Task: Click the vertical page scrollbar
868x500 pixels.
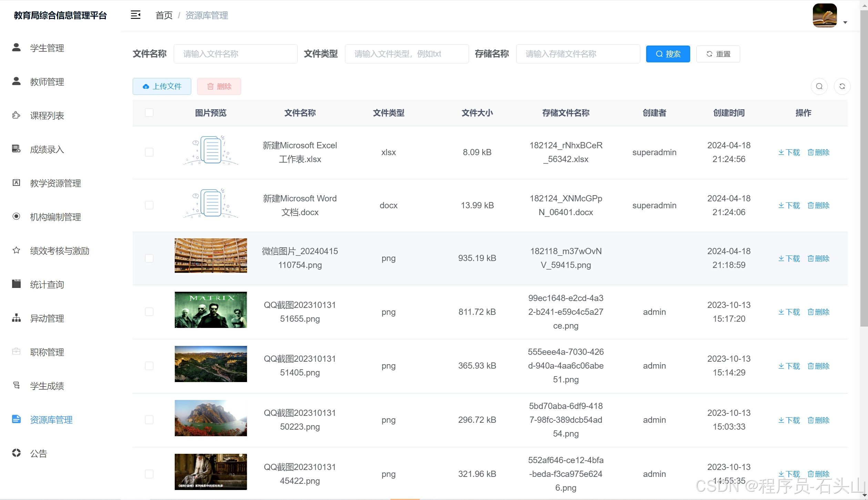Action: tap(864, 169)
